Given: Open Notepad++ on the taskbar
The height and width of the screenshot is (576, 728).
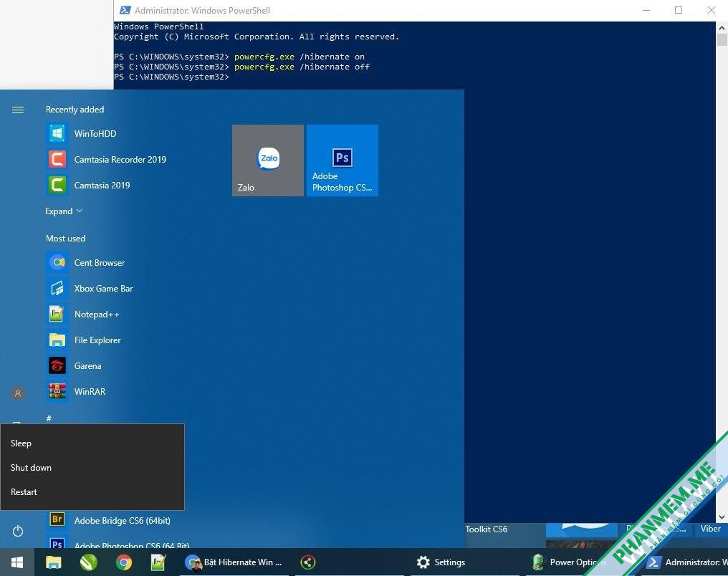Looking at the screenshot, I should (158, 562).
